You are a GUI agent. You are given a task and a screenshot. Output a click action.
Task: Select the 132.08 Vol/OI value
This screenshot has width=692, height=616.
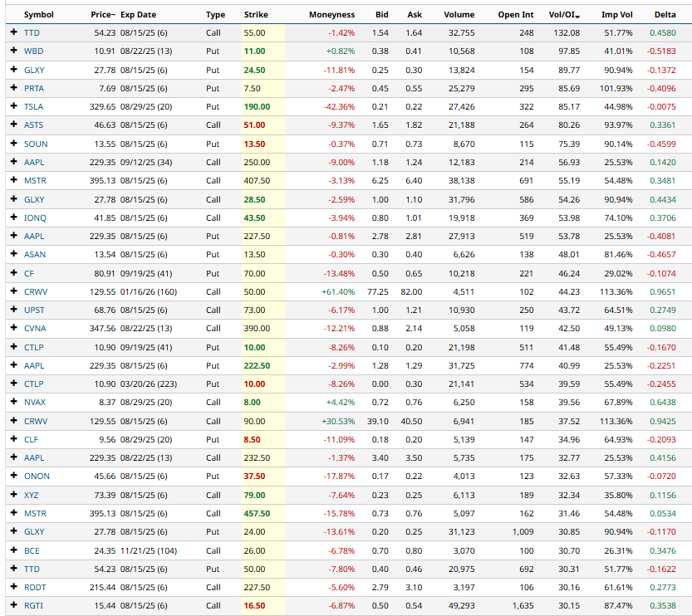(x=567, y=32)
